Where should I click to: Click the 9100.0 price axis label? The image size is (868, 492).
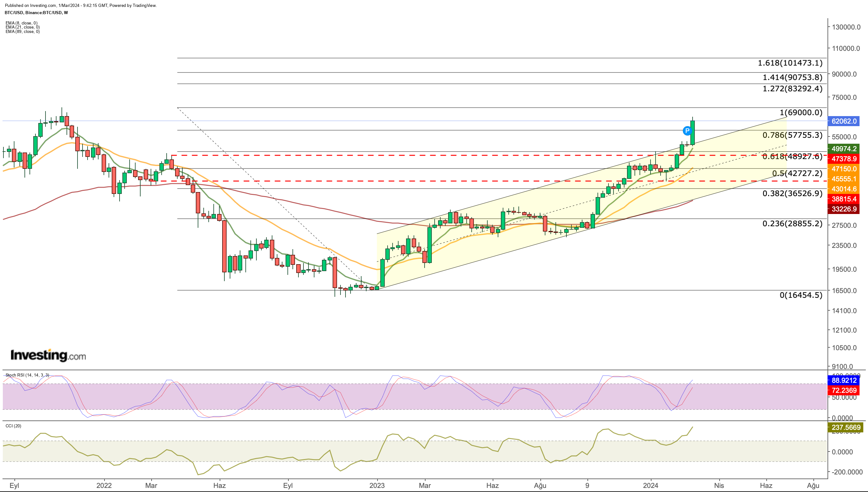[x=842, y=367]
